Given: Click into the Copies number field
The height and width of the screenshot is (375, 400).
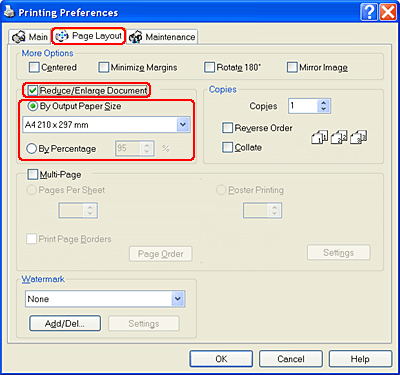Looking at the screenshot, I should coord(303,106).
